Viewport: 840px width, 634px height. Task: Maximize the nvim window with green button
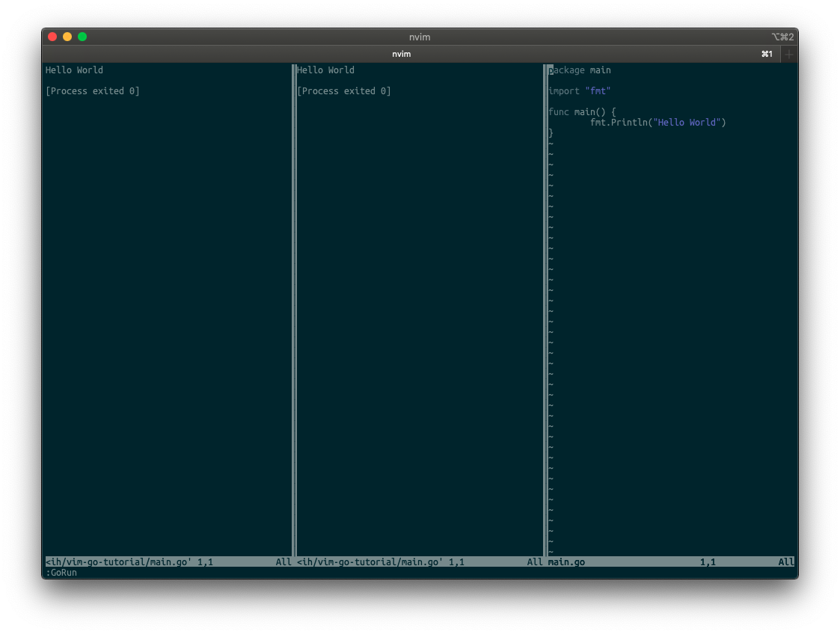point(82,37)
